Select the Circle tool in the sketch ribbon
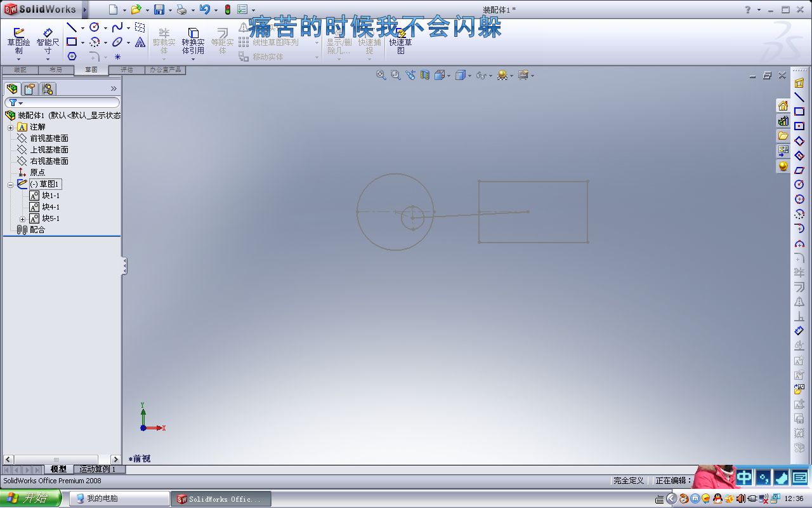This screenshot has height=508, width=812. pos(95,28)
